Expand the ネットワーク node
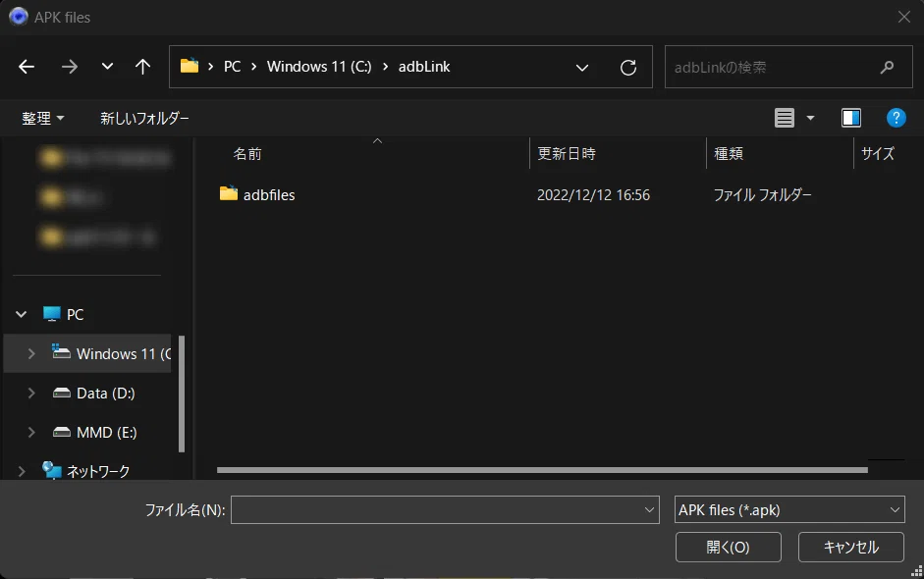The image size is (924, 579). [22, 471]
